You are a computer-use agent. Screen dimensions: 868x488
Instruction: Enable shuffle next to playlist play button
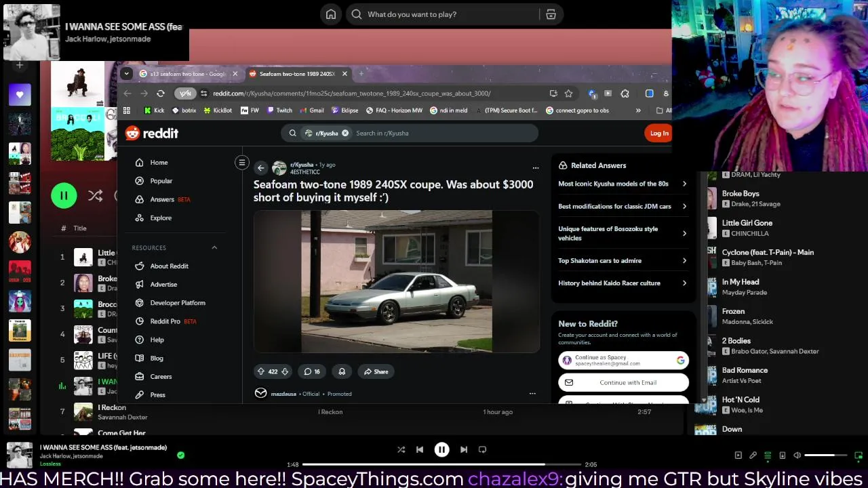95,196
